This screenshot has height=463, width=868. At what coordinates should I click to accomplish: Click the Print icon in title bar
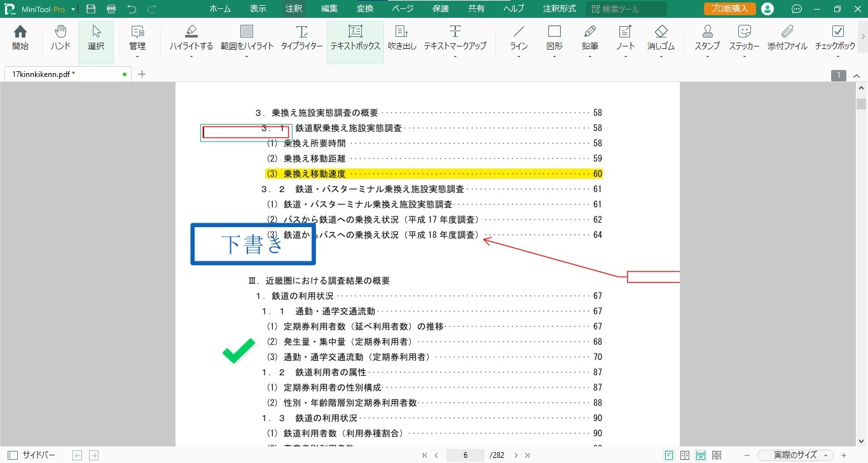[111, 9]
